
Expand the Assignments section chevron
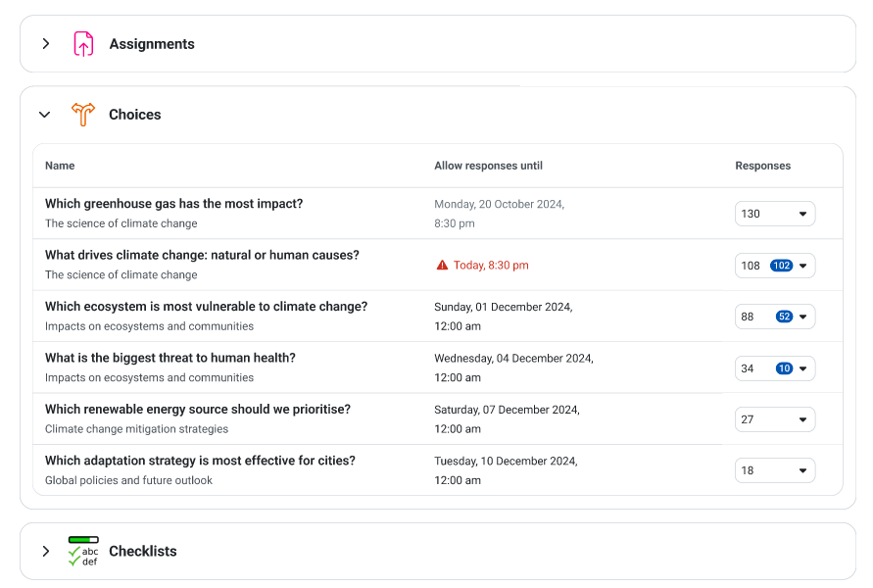click(x=46, y=43)
